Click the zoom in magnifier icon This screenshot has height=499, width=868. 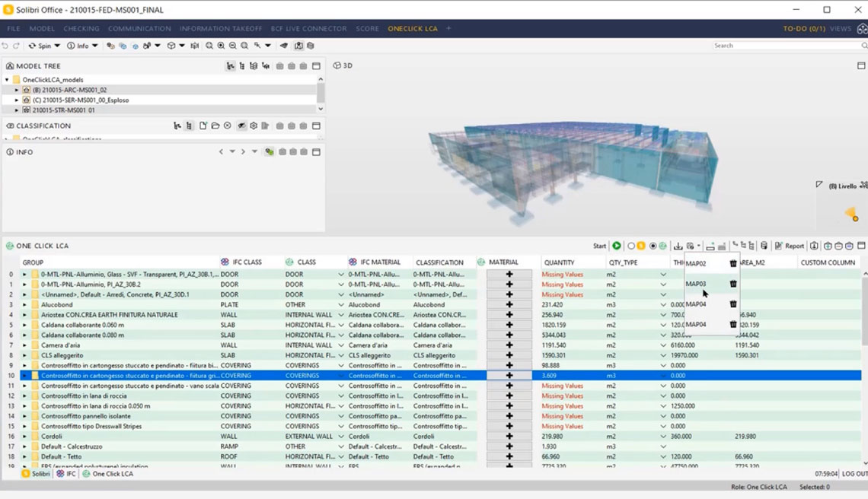point(221,46)
